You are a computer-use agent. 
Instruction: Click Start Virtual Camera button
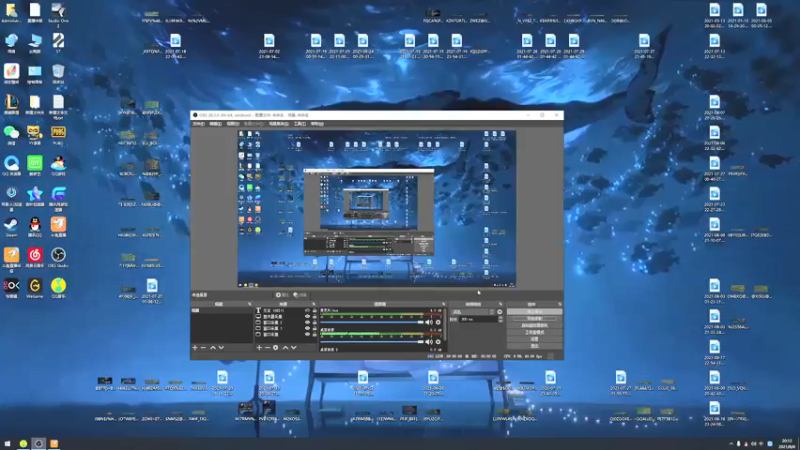(x=534, y=325)
